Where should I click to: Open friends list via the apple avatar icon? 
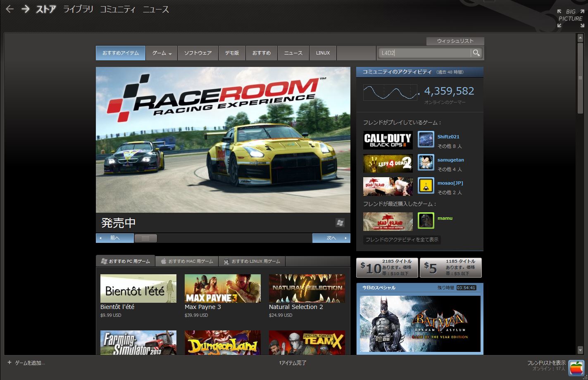576,368
